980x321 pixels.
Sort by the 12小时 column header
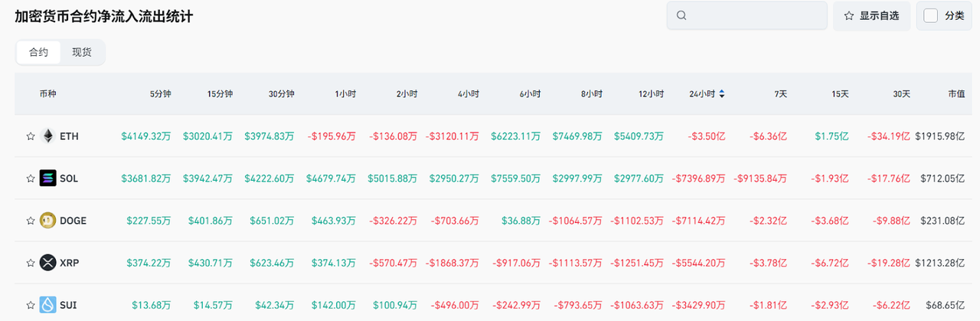(x=651, y=94)
